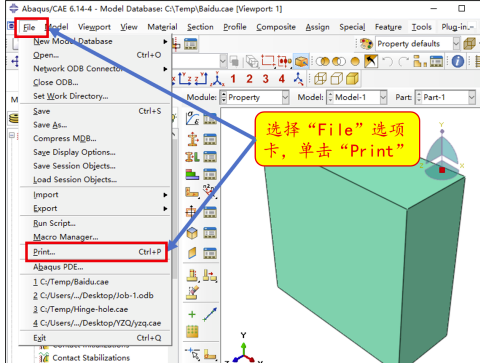
Task: Select the Create Datum Point tool
Action: pos(192,314)
